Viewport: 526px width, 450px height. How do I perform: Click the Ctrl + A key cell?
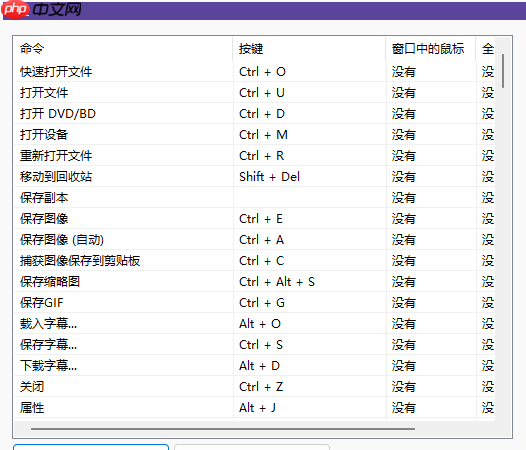310,240
